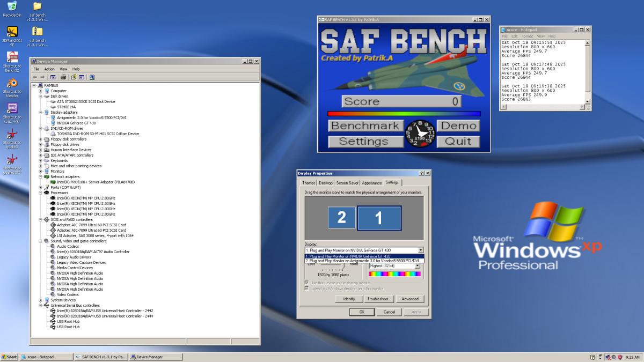This screenshot has height=362, width=644.
Task: Open the Action menu in Device Manager
Action: (49, 69)
